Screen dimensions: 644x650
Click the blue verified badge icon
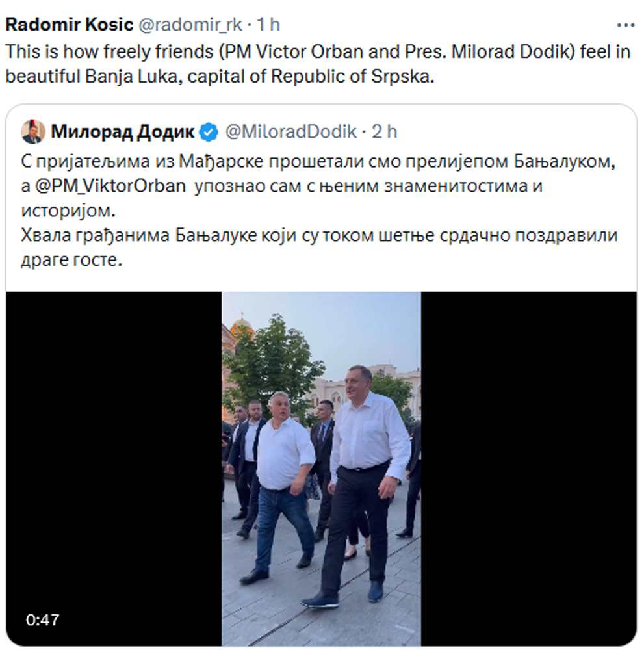(x=209, y=132)
